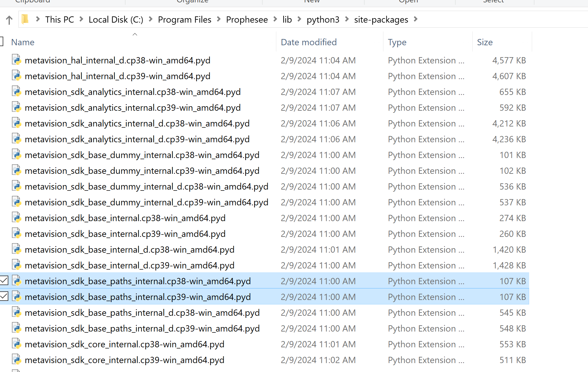The image size is (588, 372).
Task: Sort files by Date modified column
Action: coord(309,42)
